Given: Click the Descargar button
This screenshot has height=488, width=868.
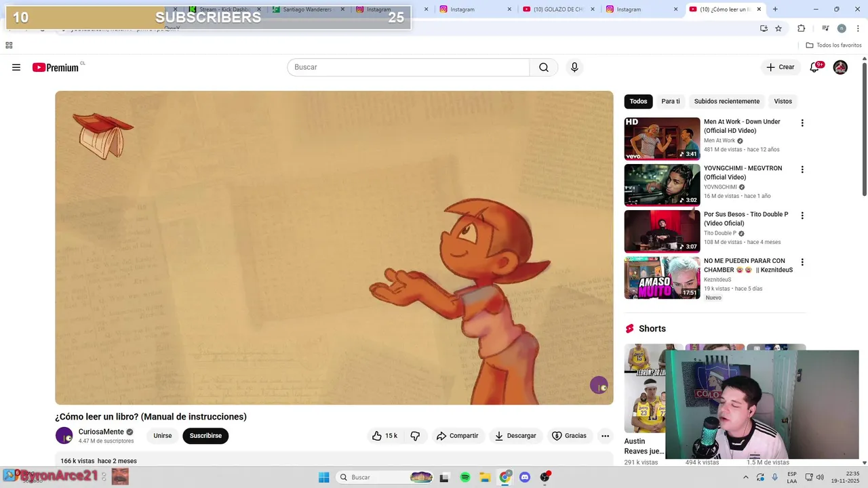Looking at the screenshot, I should (x=515, y=436).
